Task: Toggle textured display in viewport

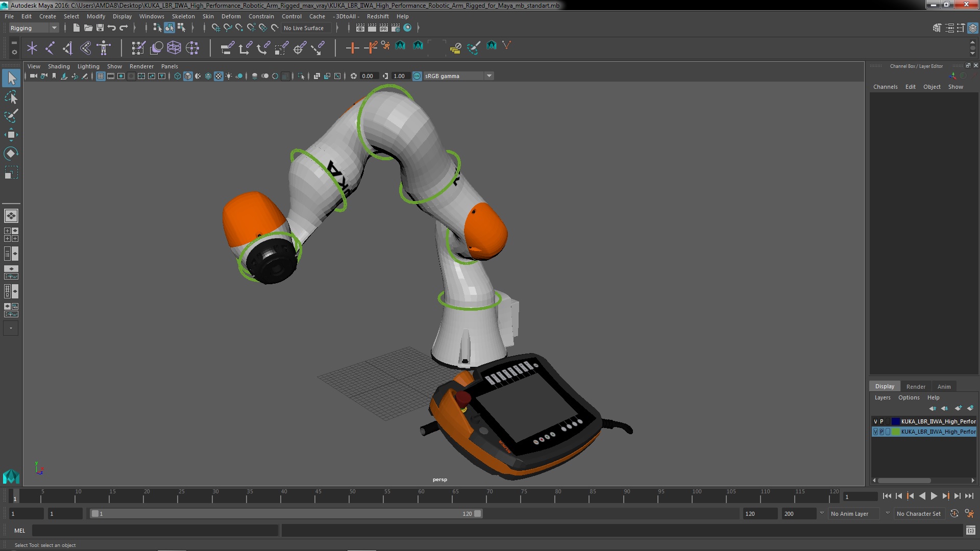Action: pos(218,76)
